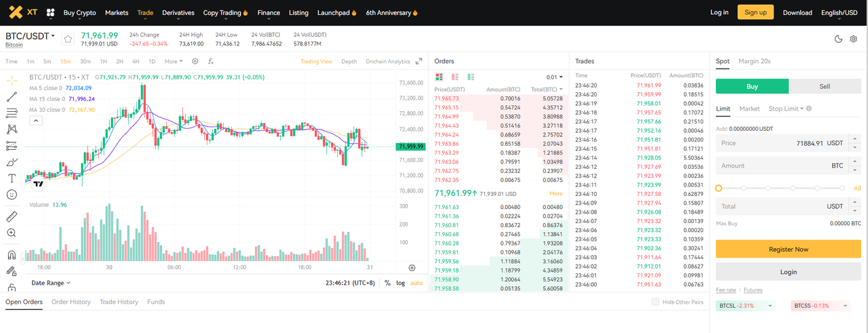The image size is (868, 333).
Task: Open the Derivatives menu
Action: [x=178, y=12]
